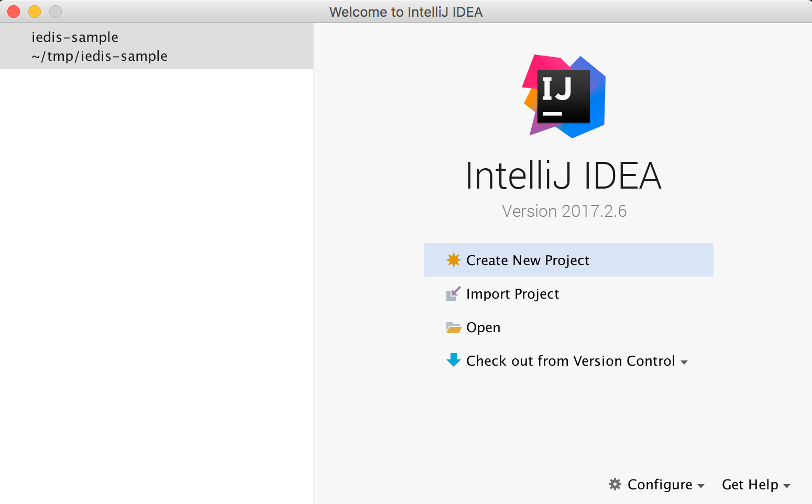The width and height of the screenshot is (812, 504).
Task: Click the blue Check out download arrow icon
Action: (x=453, y=360)
